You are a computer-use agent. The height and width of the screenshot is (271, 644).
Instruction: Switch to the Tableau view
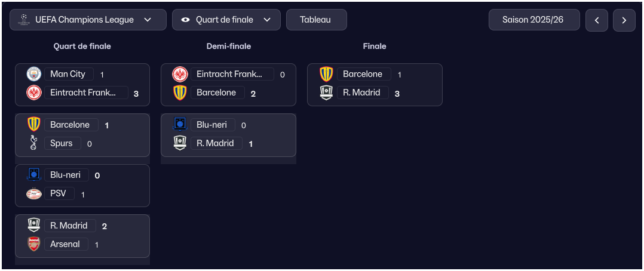click(x=316, y=20)
